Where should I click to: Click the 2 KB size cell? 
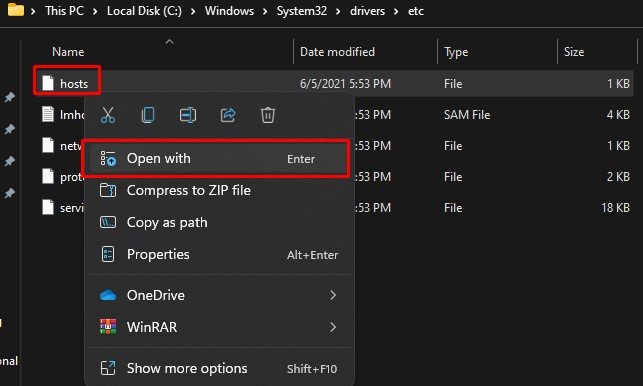click(x=618, y=176)
